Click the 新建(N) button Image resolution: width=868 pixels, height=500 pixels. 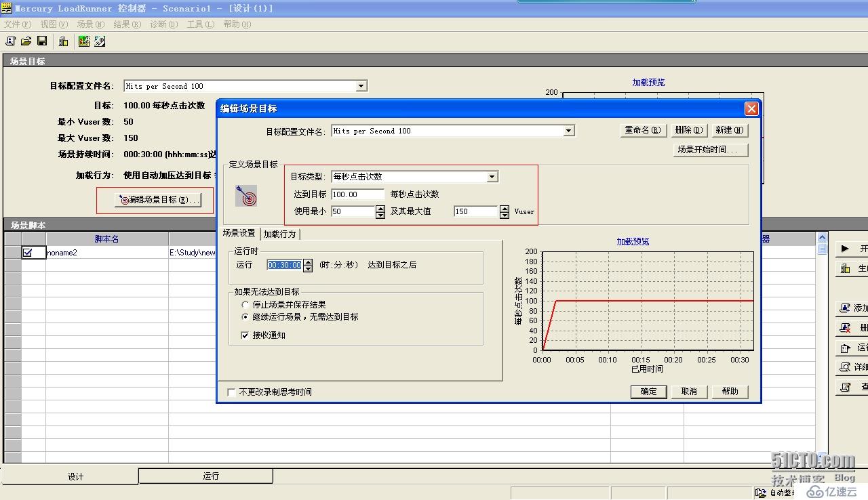pos(729,130)
